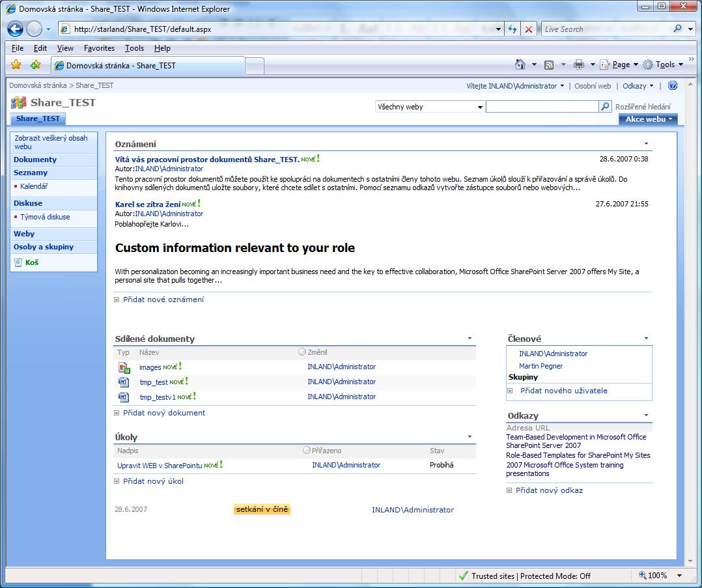Screen dimensions: 702x588
Task: Open the SharePoint help icon
Action: [x=673, y=85]
